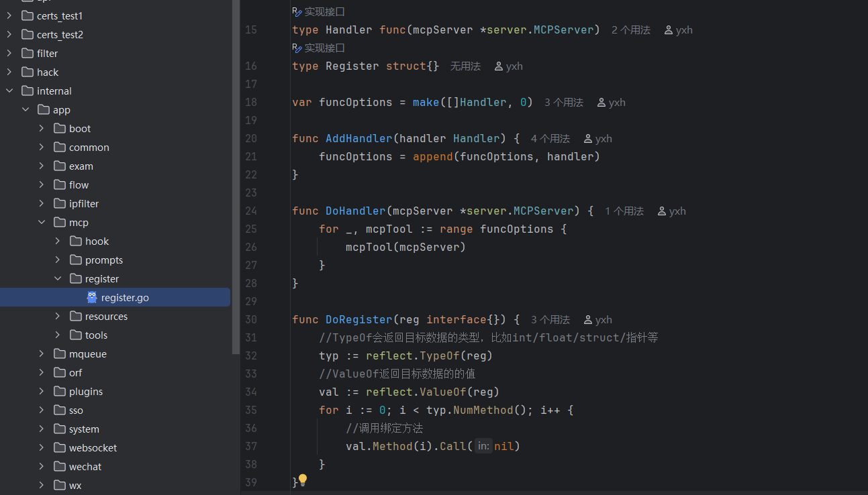
Task: Click the DoHandler function name on line 24
Action: point(356,211)
